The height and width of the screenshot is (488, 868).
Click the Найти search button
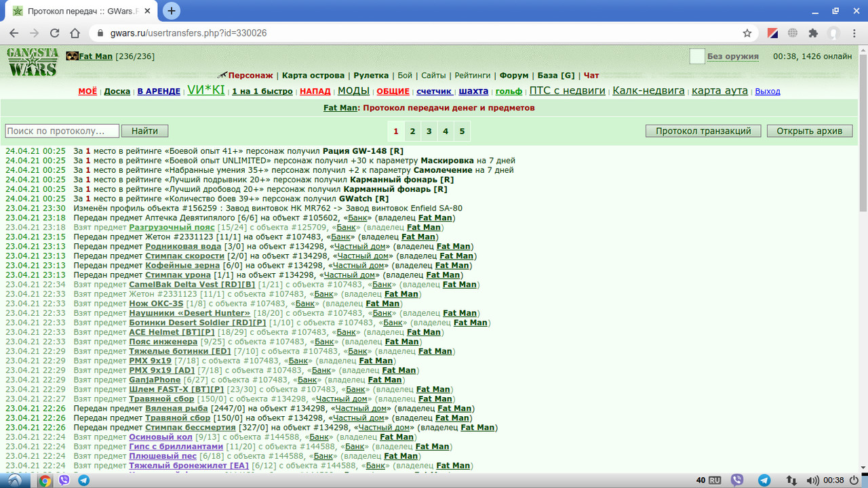tap(145, 131)
